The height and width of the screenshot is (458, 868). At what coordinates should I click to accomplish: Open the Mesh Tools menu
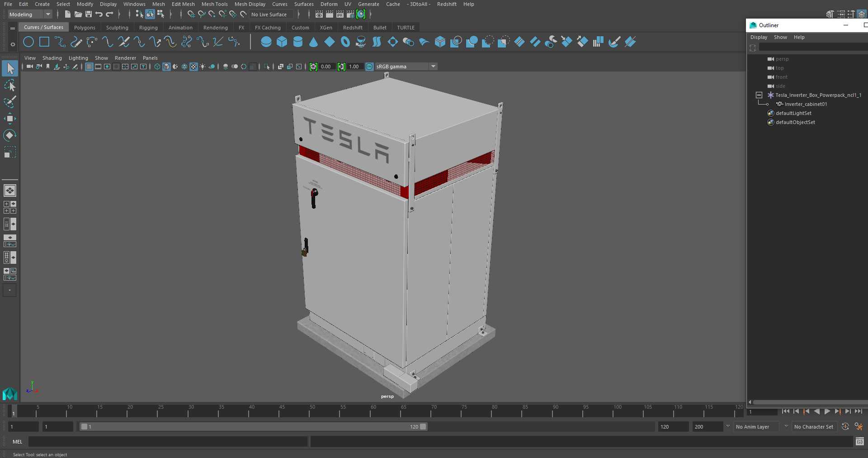point(214,4)
